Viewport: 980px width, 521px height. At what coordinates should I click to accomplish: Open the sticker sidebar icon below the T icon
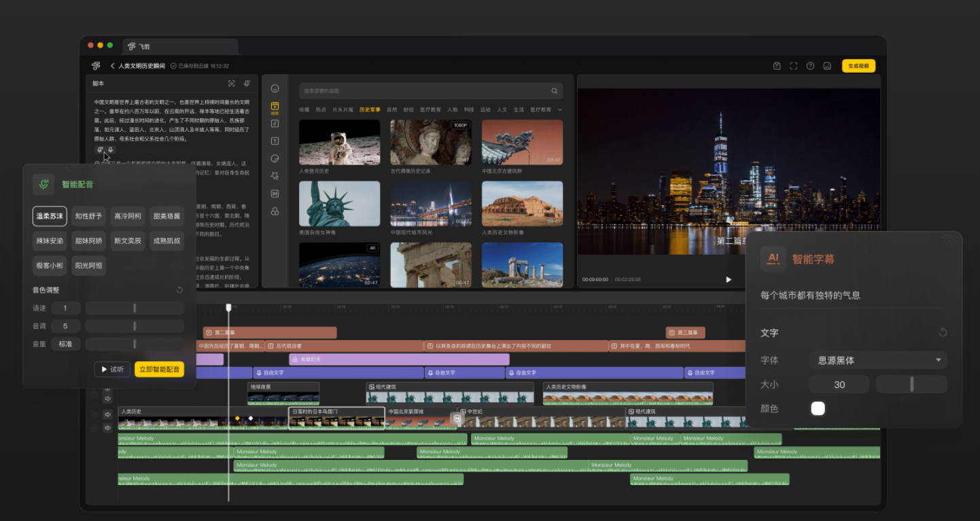275,158
